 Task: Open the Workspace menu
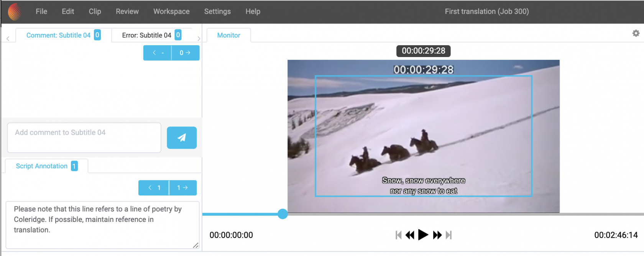(171, 11)
